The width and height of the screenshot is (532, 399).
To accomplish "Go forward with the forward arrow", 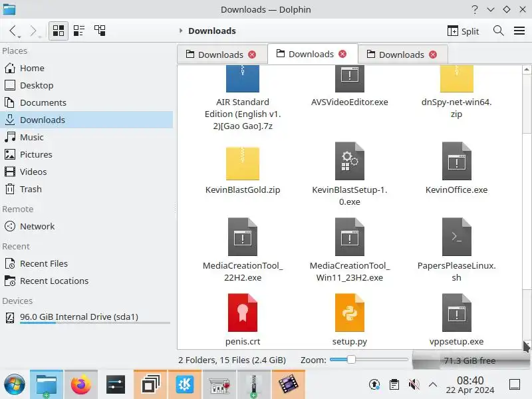I will click(x=33, y=31).
